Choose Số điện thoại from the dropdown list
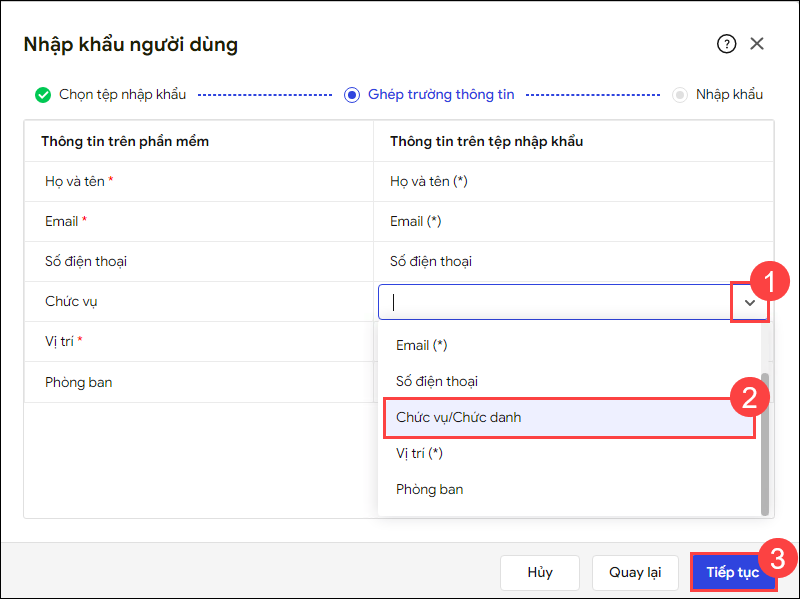Image resolution: width=800 pixels, height=599 pixels. coord(437,381)
